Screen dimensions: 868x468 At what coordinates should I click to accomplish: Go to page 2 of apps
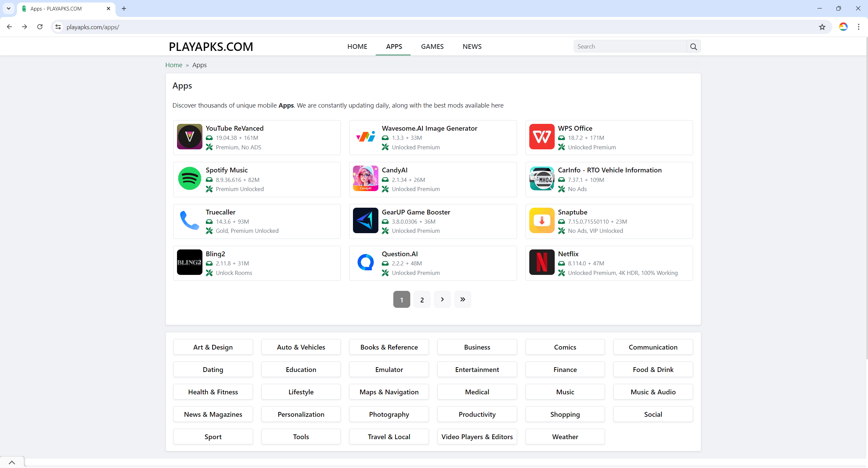coord(422,299)
